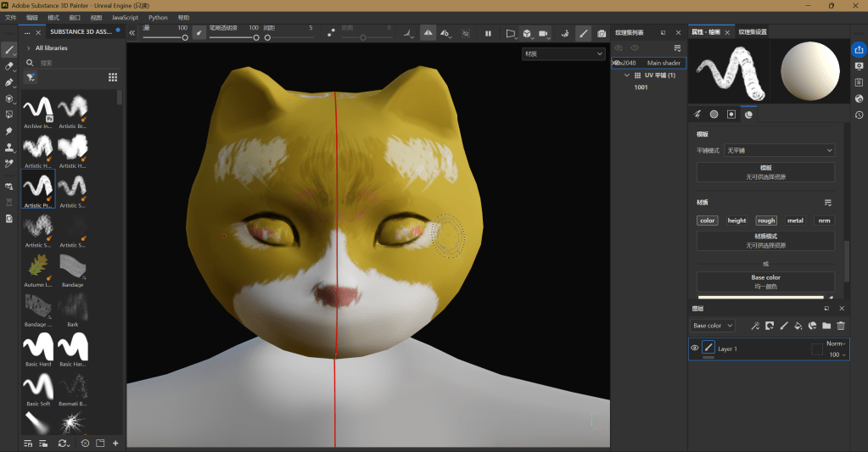The width and height of the screenshot is (868, 452).
Task: Toggle symmetry in the top toolbar
Action: (428, 33)
